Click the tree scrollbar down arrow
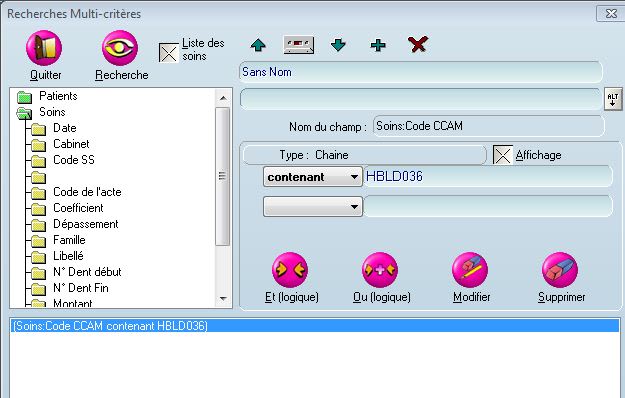Viewport: 625px width, 398px height. point(223,298)
